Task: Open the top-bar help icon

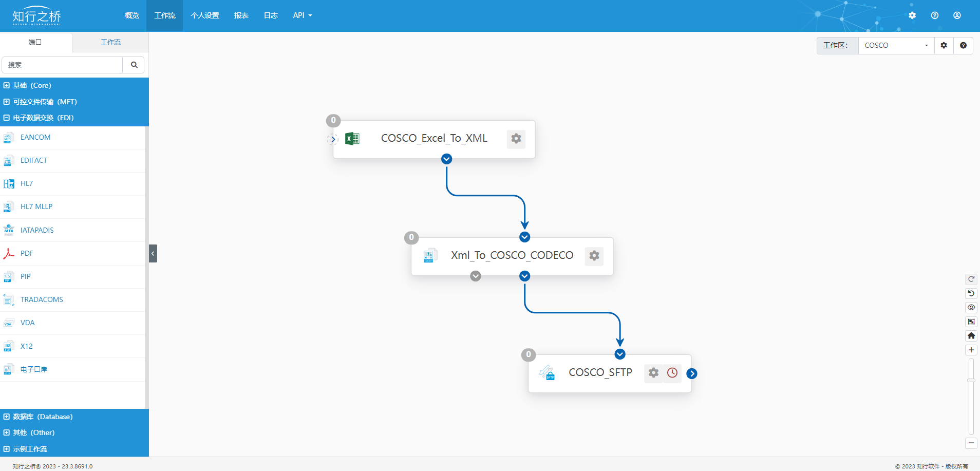Action: click(x=935, y=15)
